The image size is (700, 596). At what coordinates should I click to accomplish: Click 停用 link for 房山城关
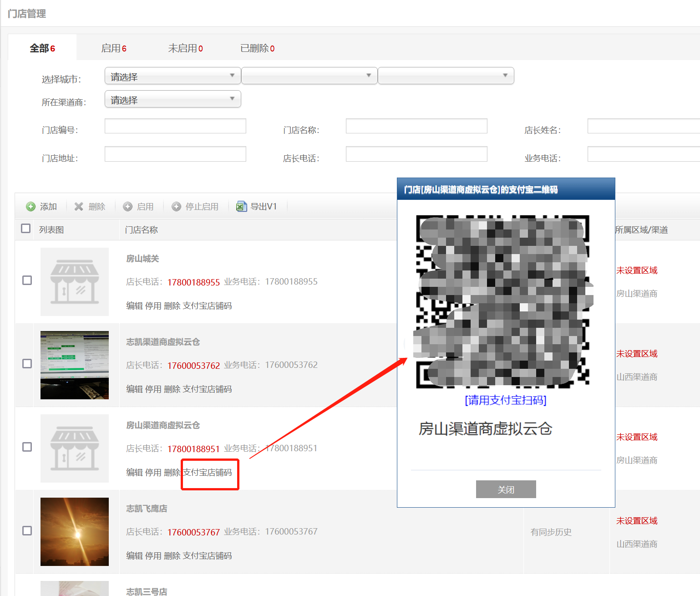click(x=153, y=306)
